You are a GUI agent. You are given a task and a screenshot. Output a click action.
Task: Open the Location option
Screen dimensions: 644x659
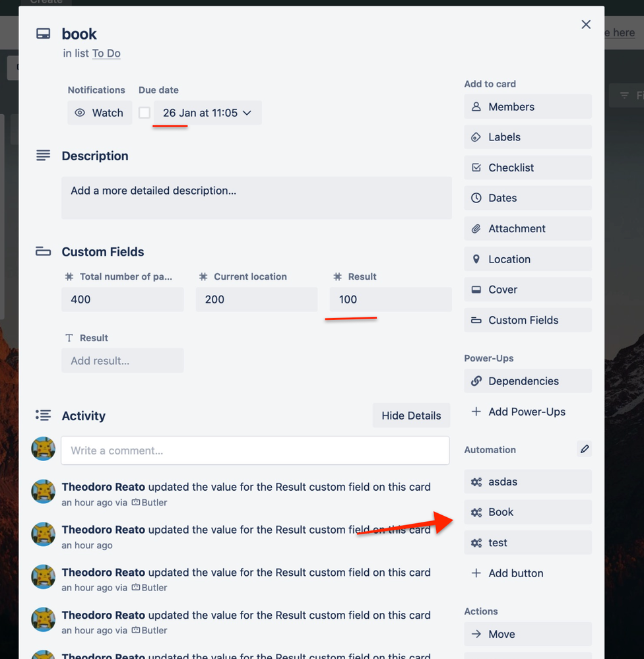pyautogui.click(x=527, y=259)
